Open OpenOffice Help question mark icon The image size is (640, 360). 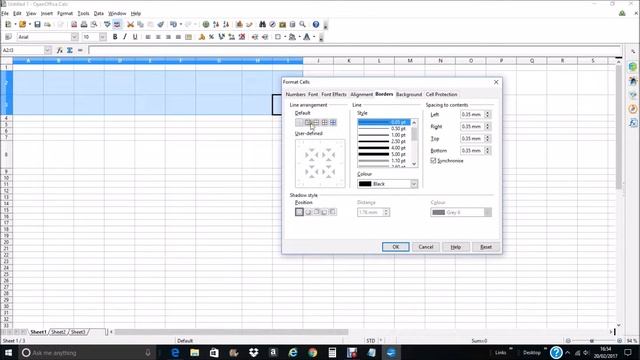tap(316, 24)
